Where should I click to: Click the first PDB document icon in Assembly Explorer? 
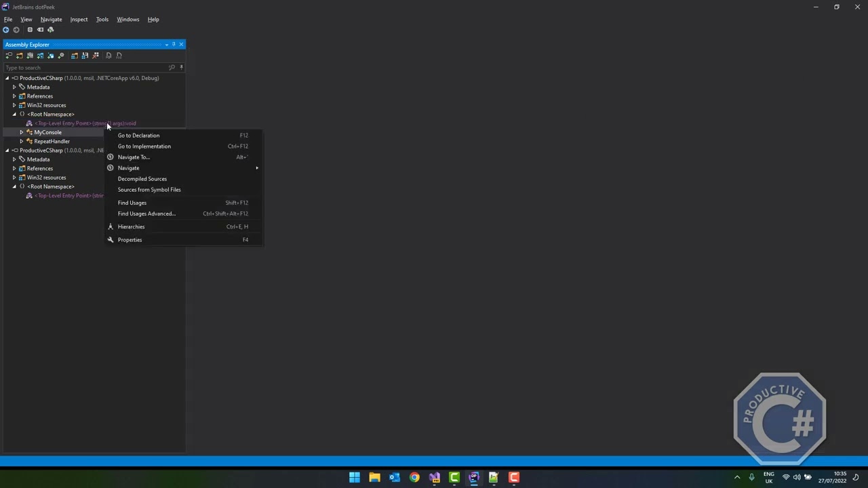pyautogui.click(x=108, y=56)
